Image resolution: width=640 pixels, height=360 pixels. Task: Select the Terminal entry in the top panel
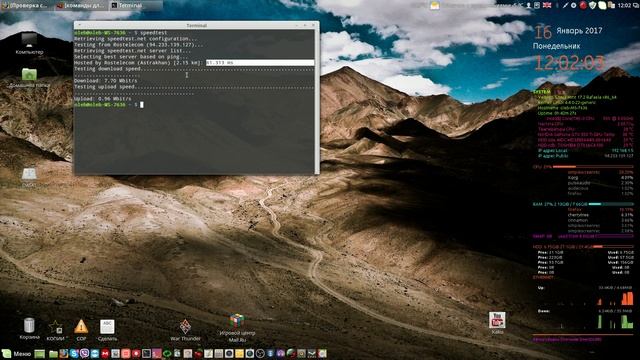pyautogui.click(x=136, y=5)
